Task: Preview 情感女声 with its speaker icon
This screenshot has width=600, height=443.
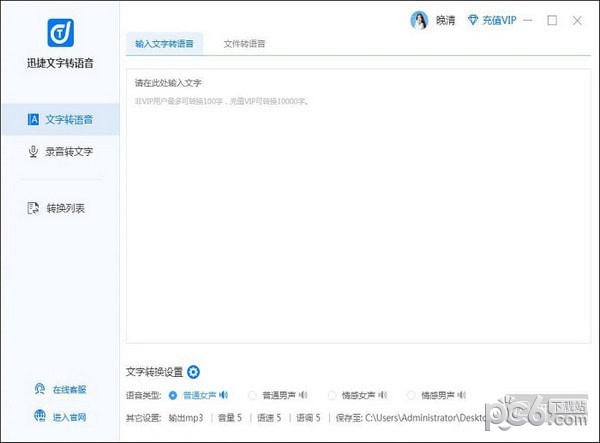Action: tap(383, 395)
